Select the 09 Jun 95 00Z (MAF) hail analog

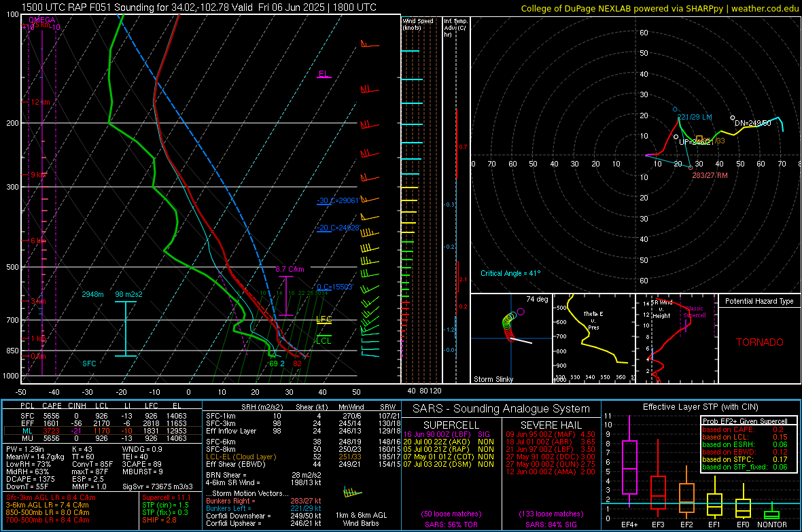point(551,434)
